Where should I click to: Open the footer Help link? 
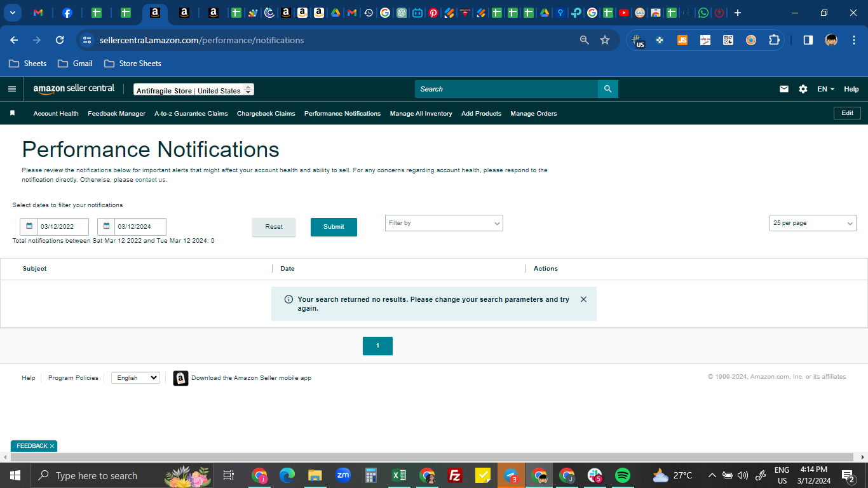[x=29, y=377]
